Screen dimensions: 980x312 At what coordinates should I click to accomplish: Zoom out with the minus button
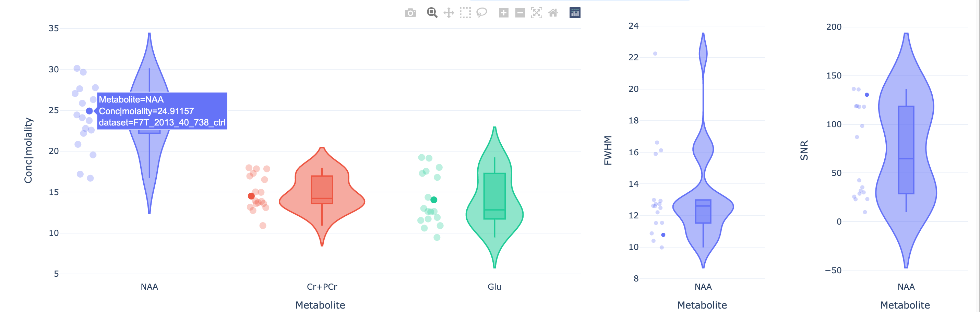520,13
